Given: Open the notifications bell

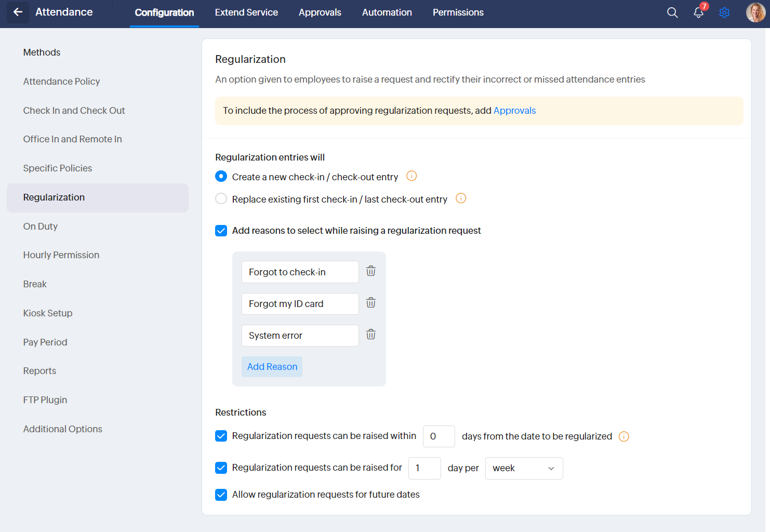Looking at the screenshot, I should coord(698,12).
